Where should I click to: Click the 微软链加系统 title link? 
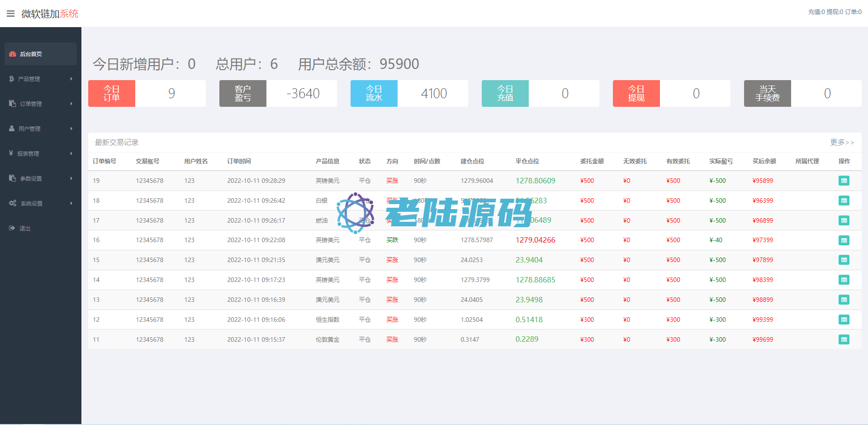[x=50, y=14]
